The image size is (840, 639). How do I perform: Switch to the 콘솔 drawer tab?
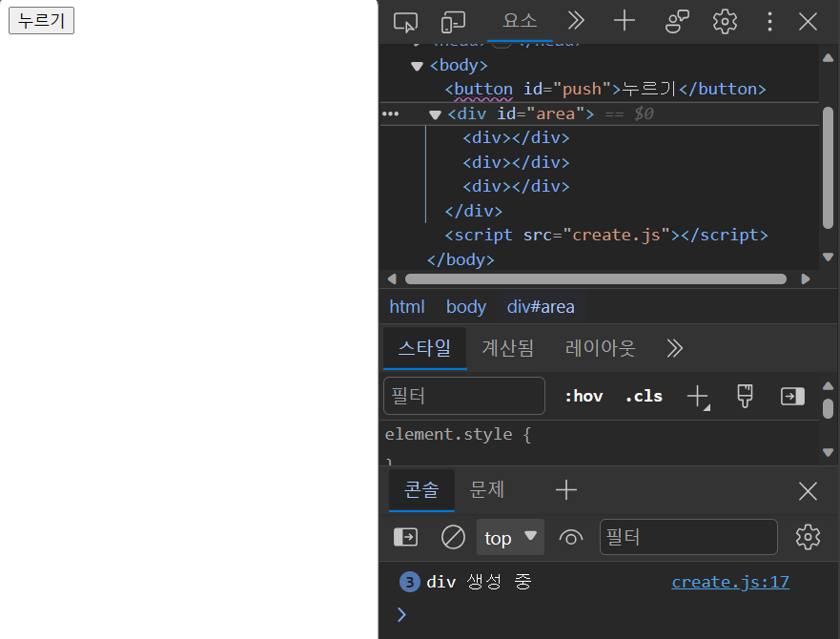421,490
